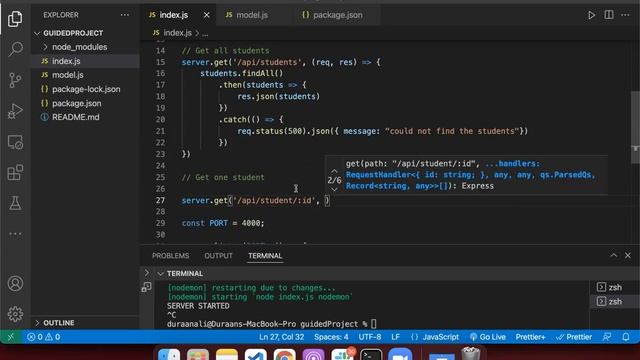Click the terminal prompt input line
Image resolution: width=640 pixels, height=360 pixels.
(x=271, y=324)
